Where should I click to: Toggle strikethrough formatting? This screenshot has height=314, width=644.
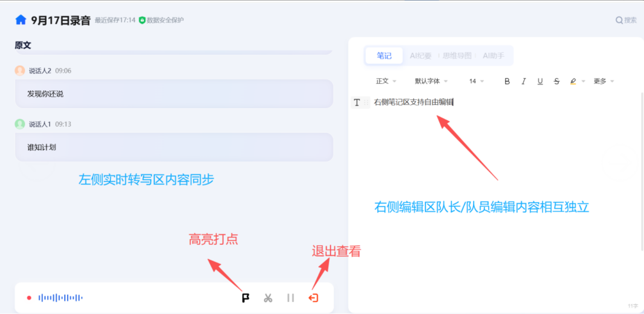(557, 81)
